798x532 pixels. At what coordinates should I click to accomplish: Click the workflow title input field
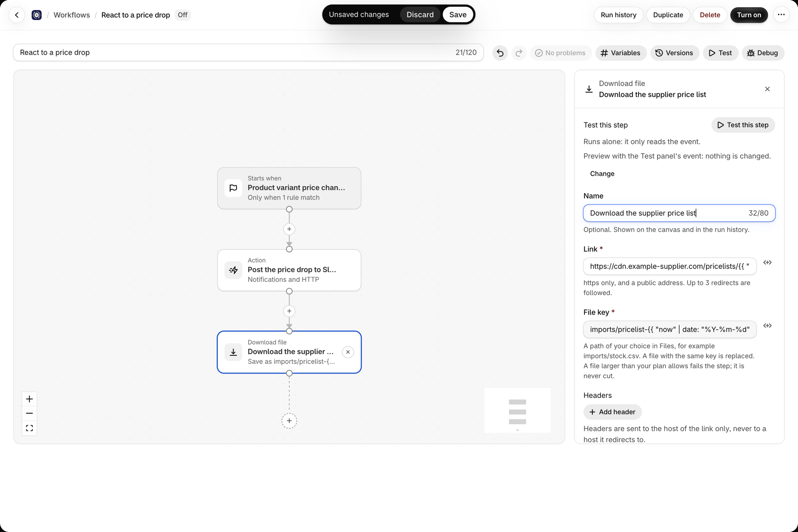248,52
